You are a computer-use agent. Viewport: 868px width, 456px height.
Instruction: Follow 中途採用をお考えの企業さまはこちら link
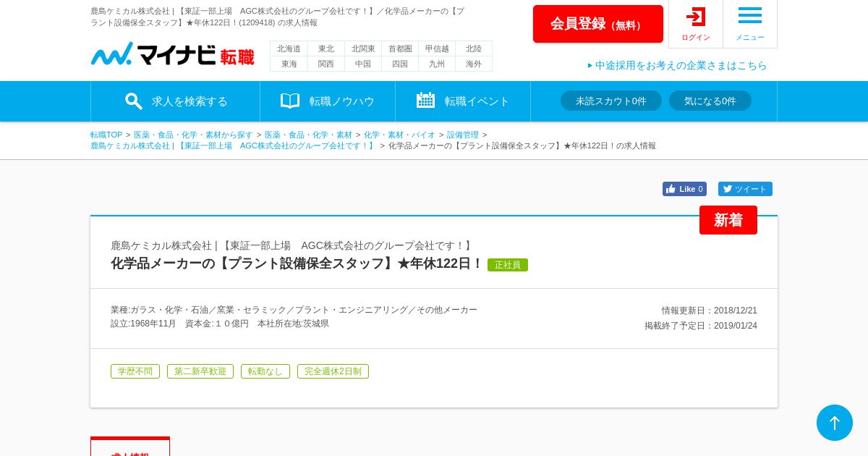pyautogui.click(x=677, y=65)
